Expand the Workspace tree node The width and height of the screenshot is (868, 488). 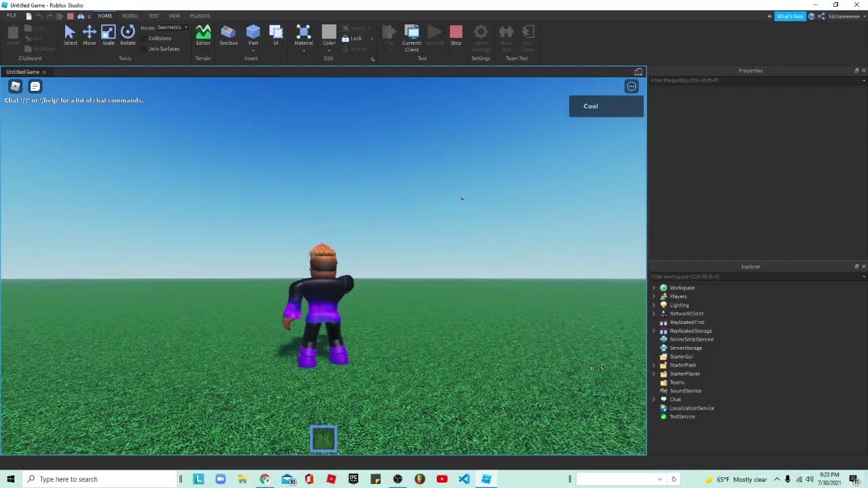tap(654, 288)
